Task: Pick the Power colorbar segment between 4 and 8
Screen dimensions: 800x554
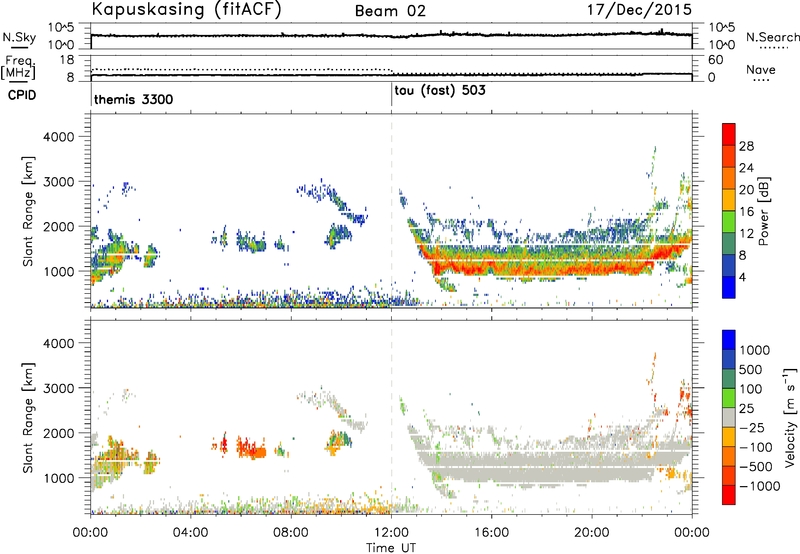Action: coord(729,265)
